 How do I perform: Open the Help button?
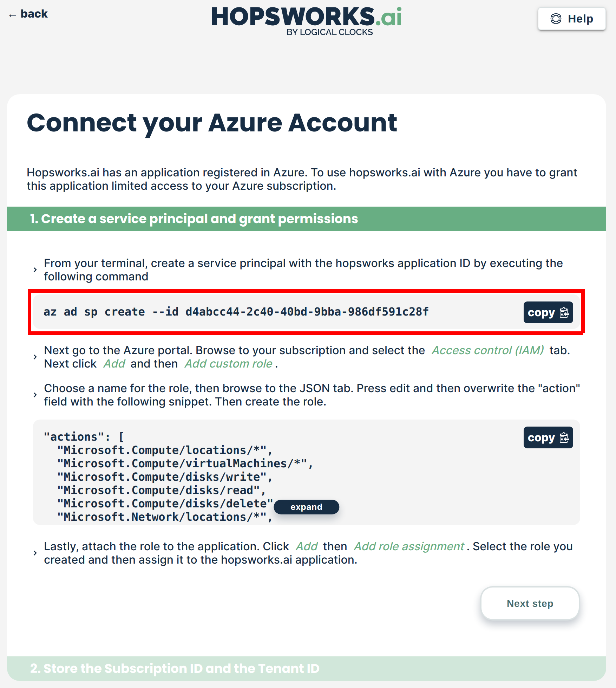click(571, 19)
